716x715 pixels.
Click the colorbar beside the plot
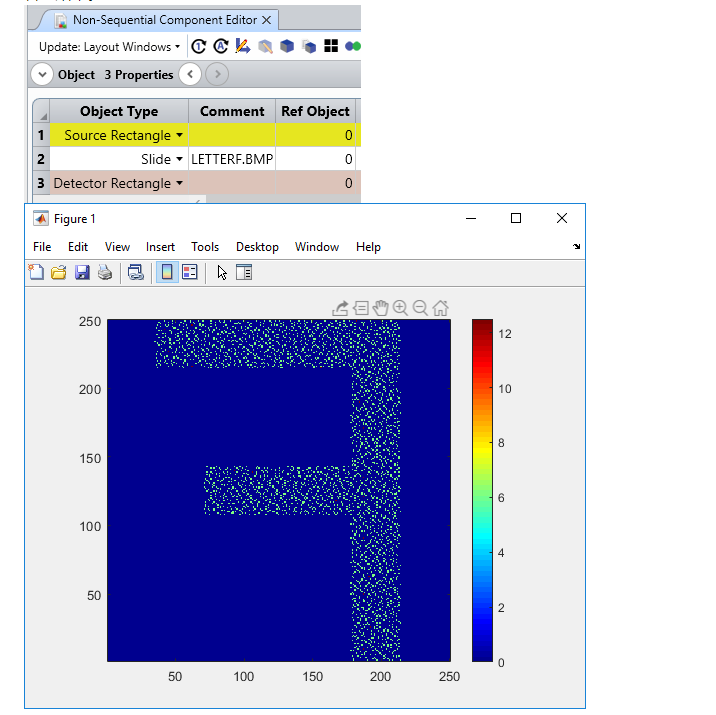pos(482,490)
